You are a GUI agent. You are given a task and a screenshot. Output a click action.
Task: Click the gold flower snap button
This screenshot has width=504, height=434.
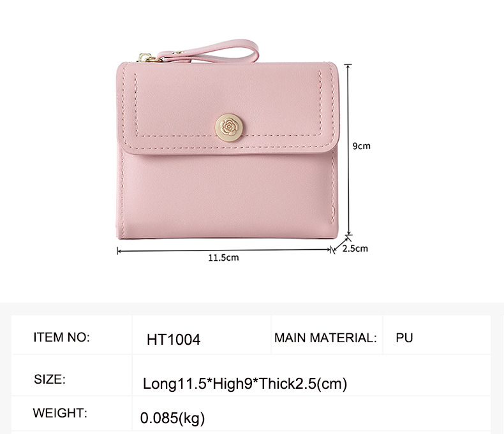click(228, 127)
